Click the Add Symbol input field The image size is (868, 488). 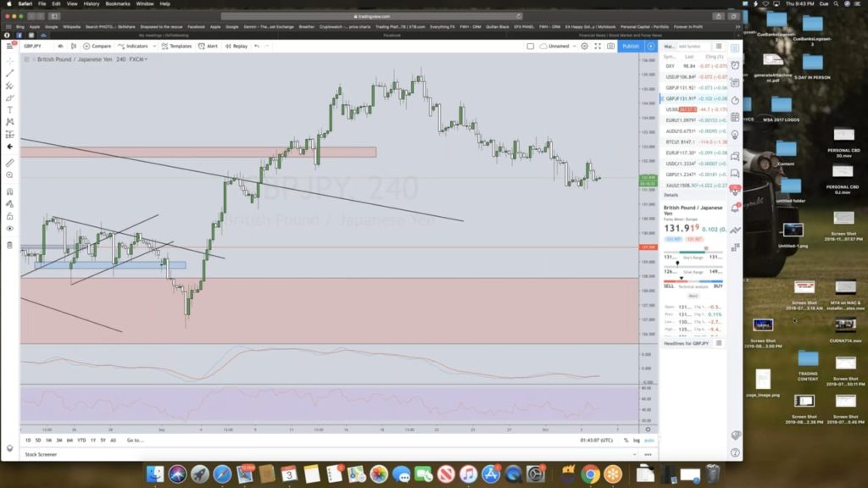694,47
